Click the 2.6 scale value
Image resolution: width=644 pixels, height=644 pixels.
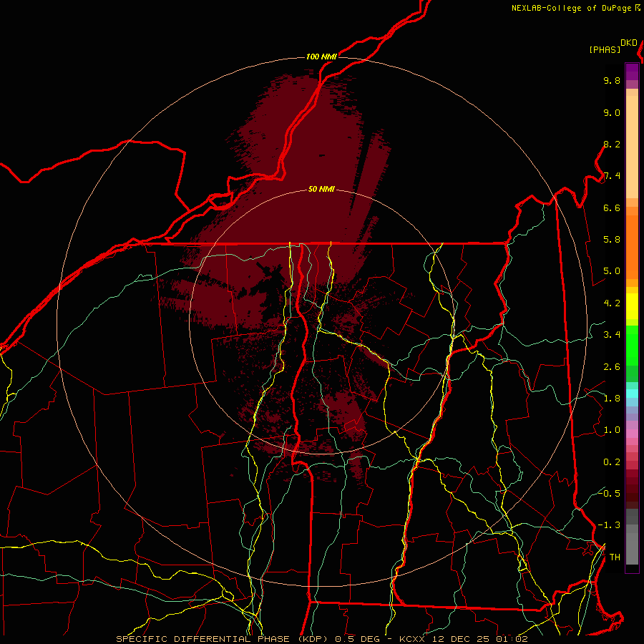pos(612,367)
